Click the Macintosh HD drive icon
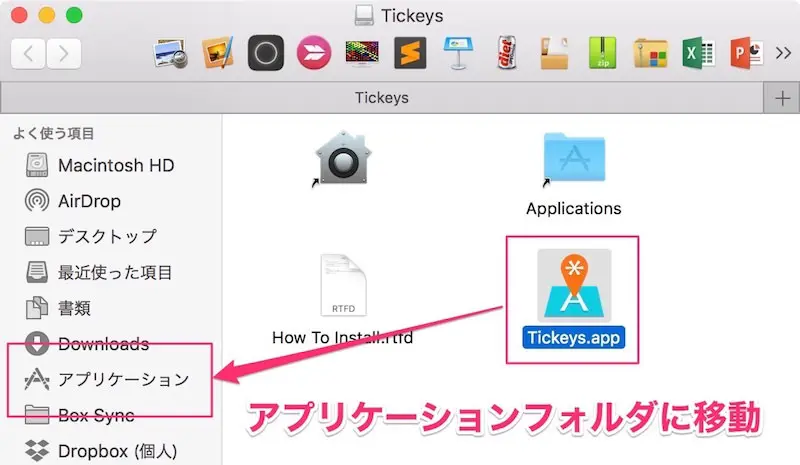 [x=37, y=165]
